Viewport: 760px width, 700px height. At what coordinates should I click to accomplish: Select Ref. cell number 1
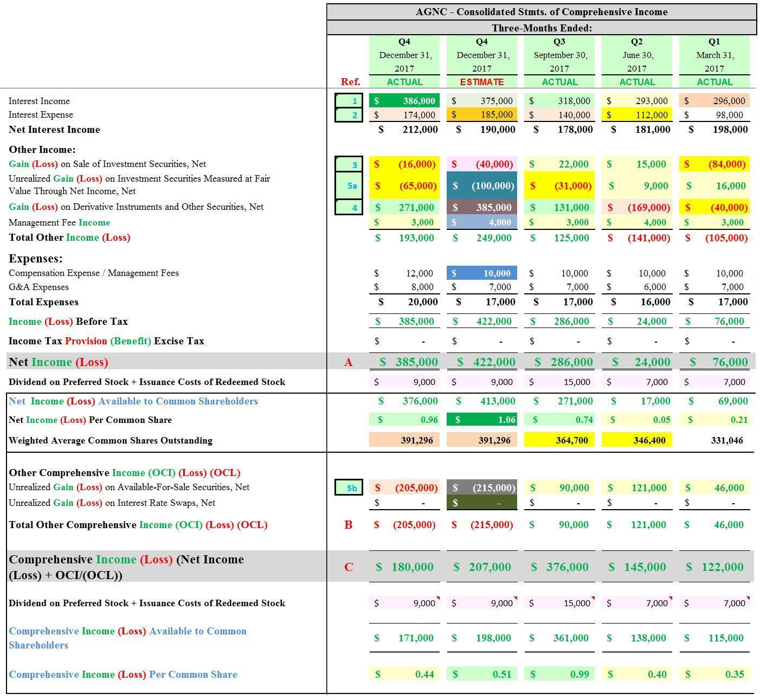349,101
